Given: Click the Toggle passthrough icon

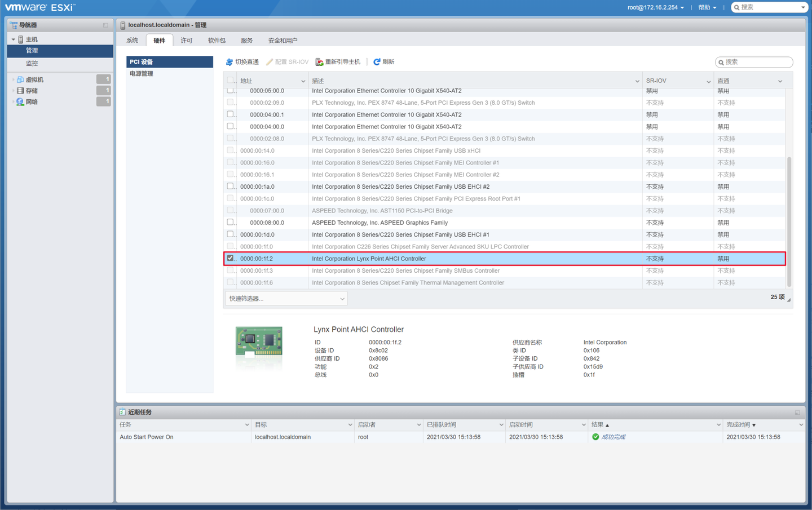Looking at the screenshot, I should tap(230, 62).
